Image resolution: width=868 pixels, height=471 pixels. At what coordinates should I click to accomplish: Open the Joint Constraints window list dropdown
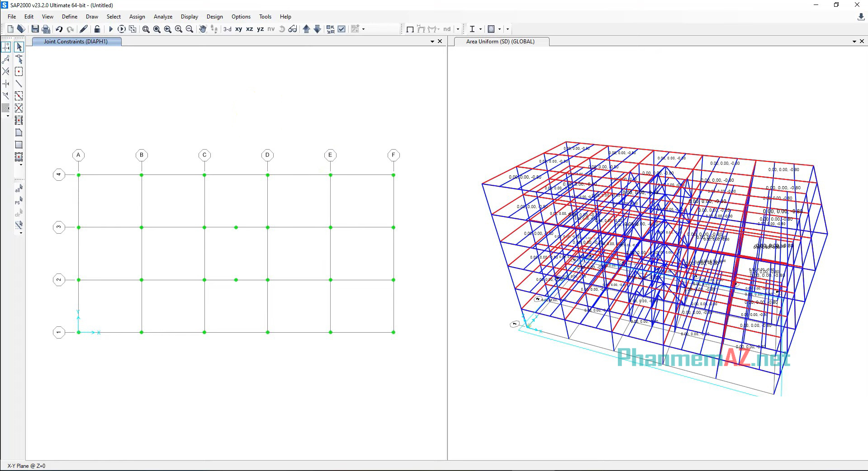(432, 41)
